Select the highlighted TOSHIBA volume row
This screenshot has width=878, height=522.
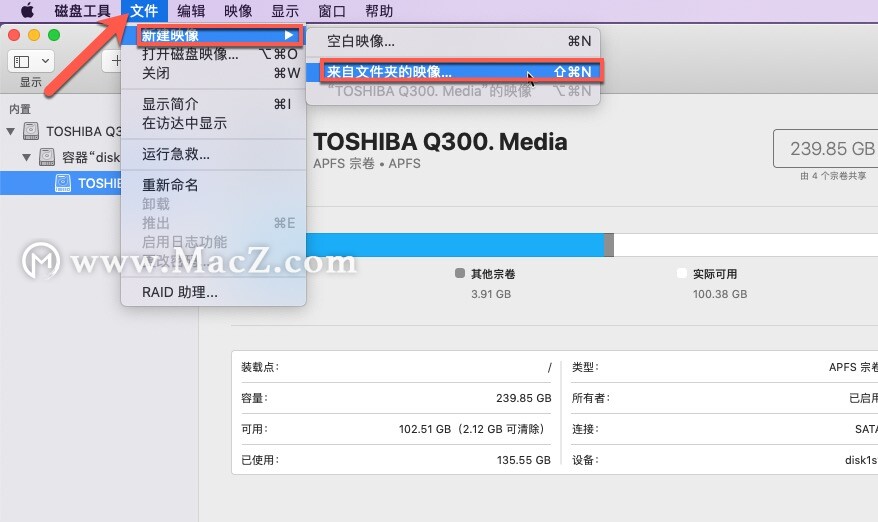tap(60, 183)
